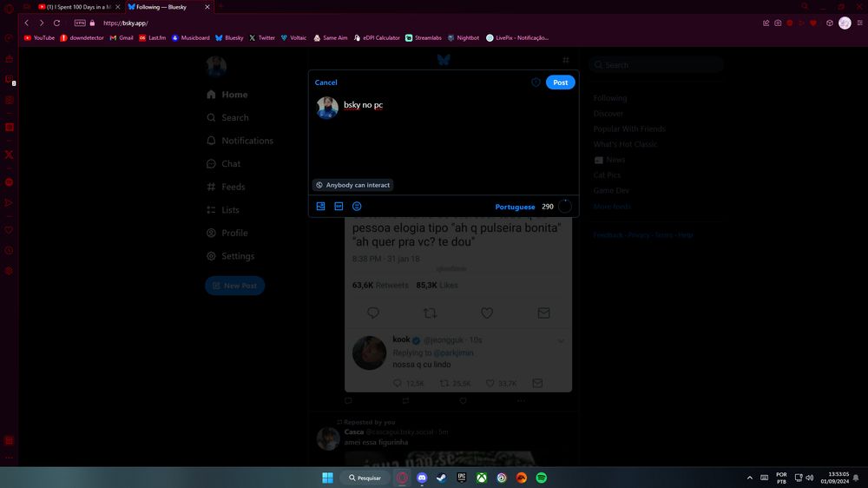Viewport: 868px width, 488px height.
Task: Close the YouTube tab
Action: click(x=117, y=7)
